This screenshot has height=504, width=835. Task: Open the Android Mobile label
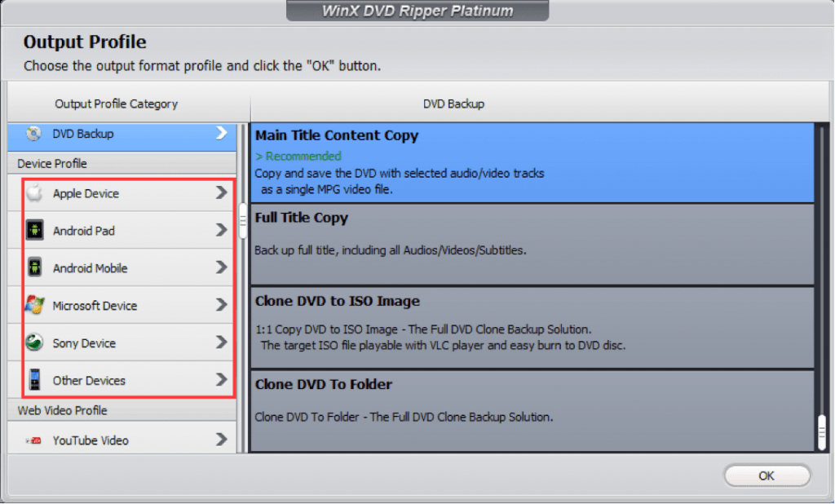click(x=90, y=268)
